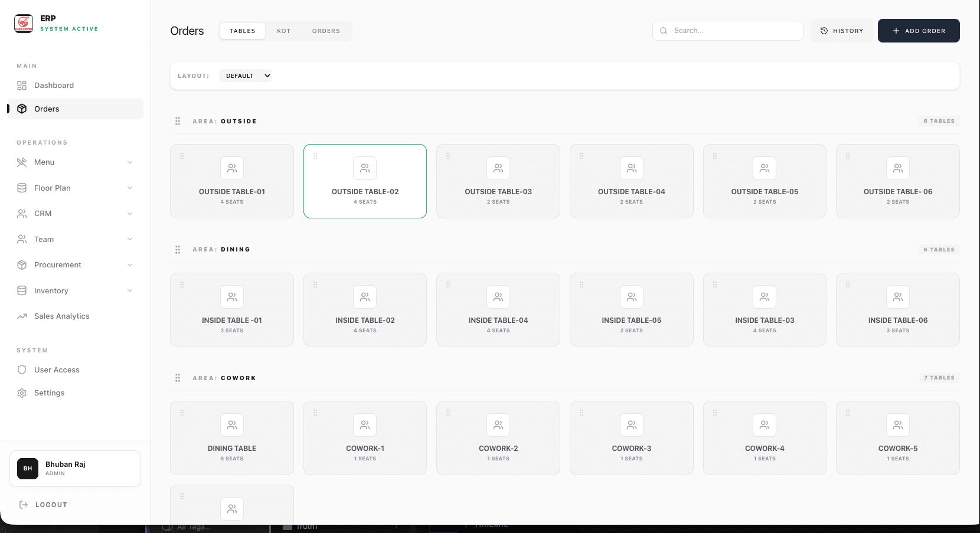This screenshot has height=533, width=980.
Task: Click seats icon on INSIDE TABLE-03
Action: click(x=765, y=297)
